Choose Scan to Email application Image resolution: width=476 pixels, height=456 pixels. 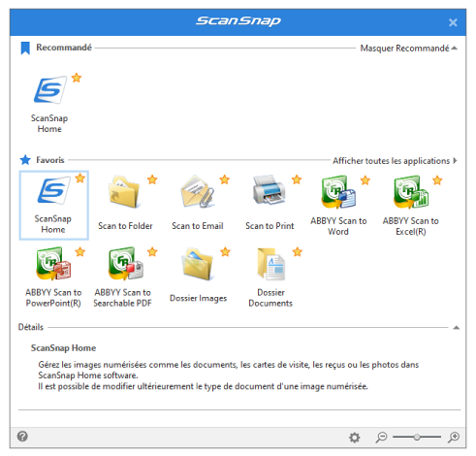[x=198, y=204]
